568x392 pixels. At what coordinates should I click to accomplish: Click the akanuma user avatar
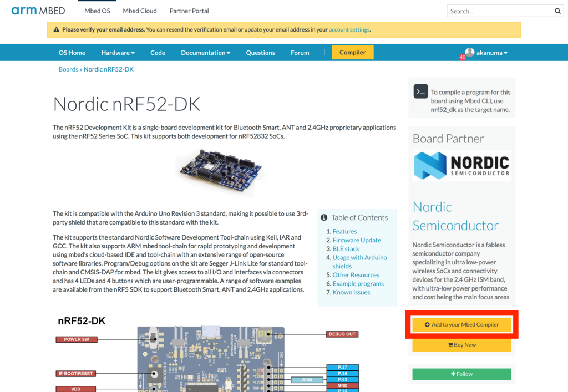(x=469, y=52)
